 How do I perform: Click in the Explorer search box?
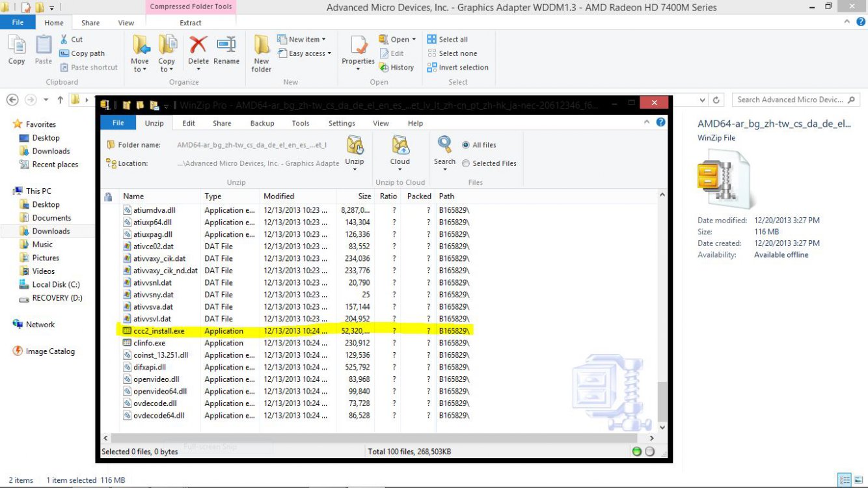tap(796, 100)
